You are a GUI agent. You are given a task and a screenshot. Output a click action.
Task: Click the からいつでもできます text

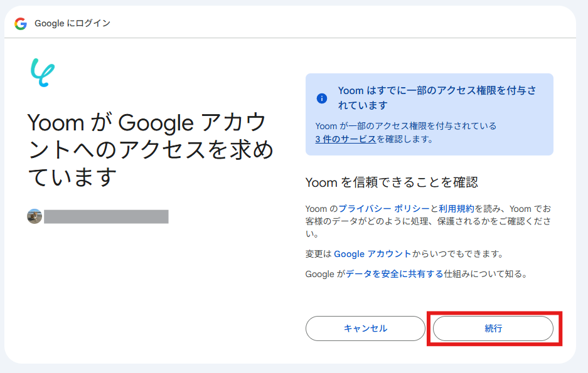coord(457,254)
